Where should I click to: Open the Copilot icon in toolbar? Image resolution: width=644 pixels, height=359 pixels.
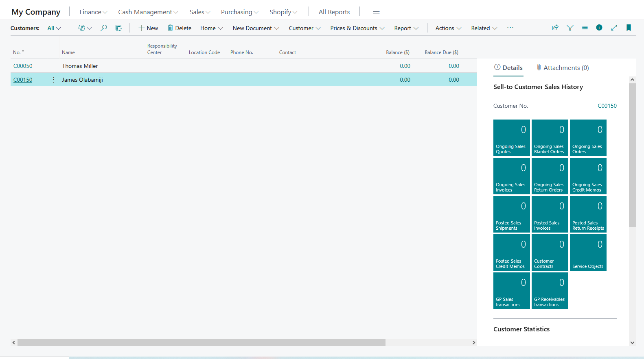pyautogui.click(x=82, y=28)
